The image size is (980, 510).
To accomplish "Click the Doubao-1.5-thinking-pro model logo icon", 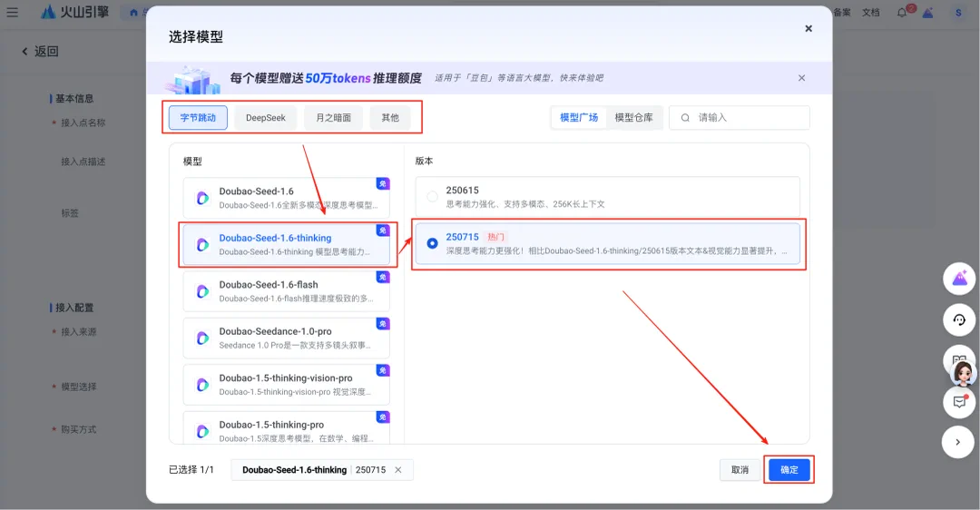I will pyautogui.click(x=202, y=431).
